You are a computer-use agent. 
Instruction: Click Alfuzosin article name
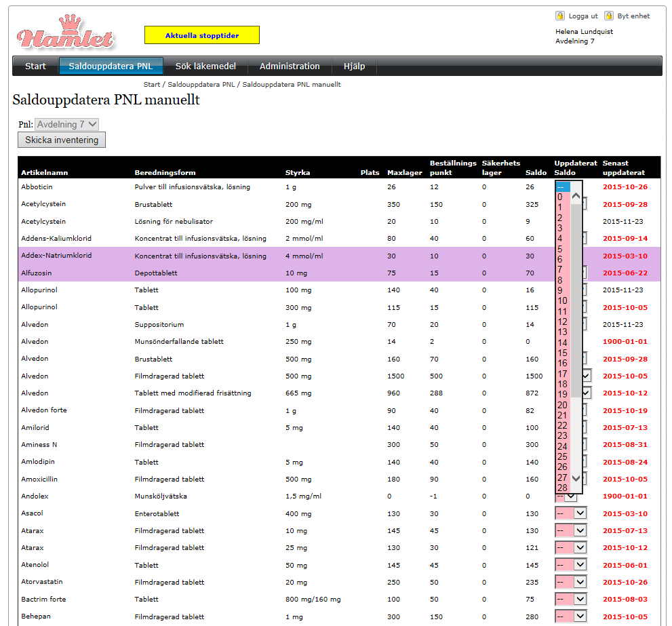37,273
